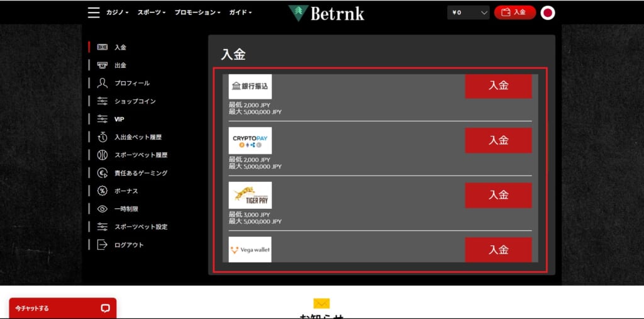This screenshot has width=644, height=319.
Task: Click the Japan flag language icon
Action: (x=548, y=13)
